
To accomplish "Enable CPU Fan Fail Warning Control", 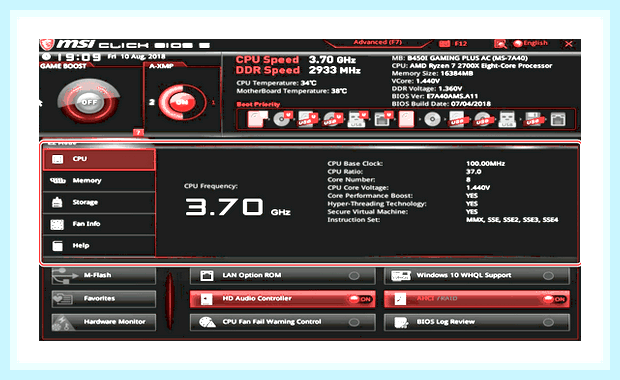I will click(x=282, y=322).
